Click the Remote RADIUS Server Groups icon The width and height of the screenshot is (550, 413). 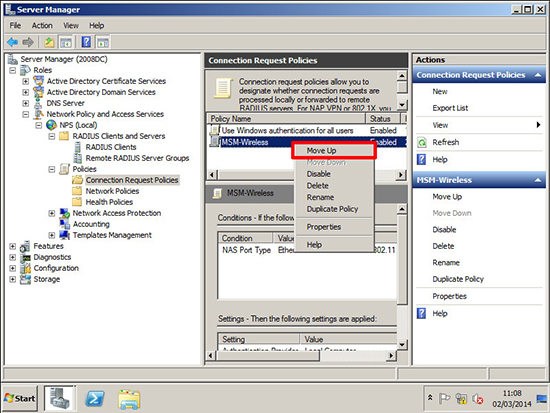click(78, 158)
